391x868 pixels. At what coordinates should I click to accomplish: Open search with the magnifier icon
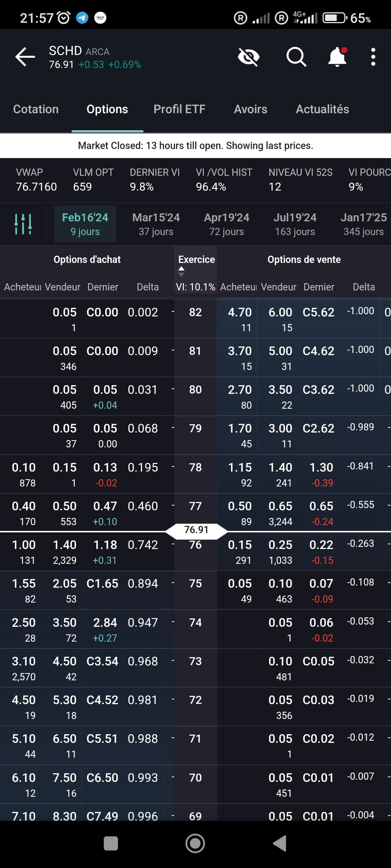pyautogui.click(x=296, y=57)
